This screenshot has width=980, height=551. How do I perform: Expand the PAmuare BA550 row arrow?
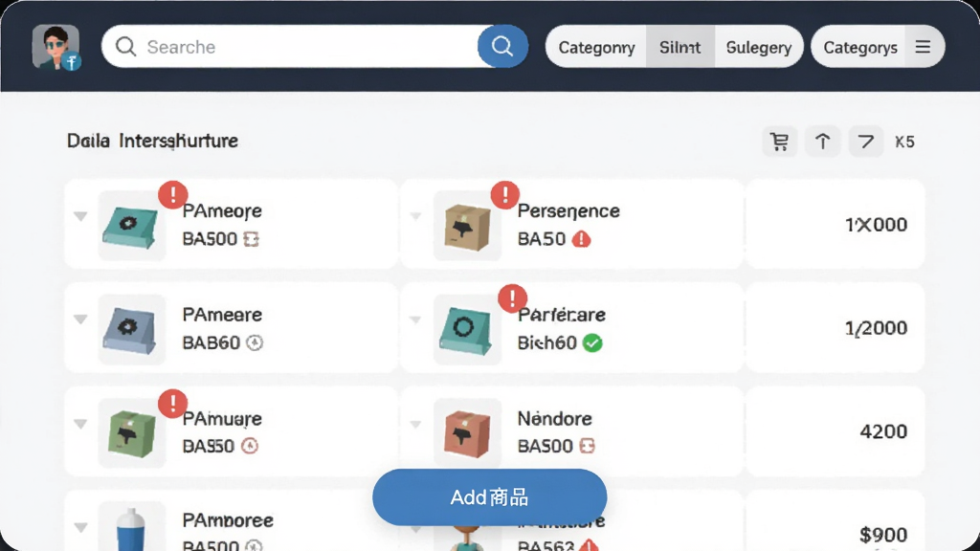[80, 424]
